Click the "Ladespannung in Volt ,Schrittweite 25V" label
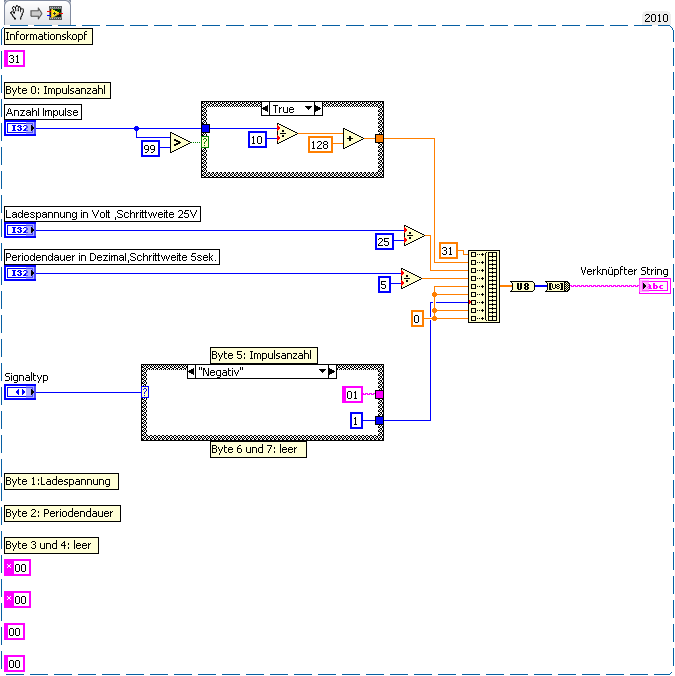 [102, 214]
